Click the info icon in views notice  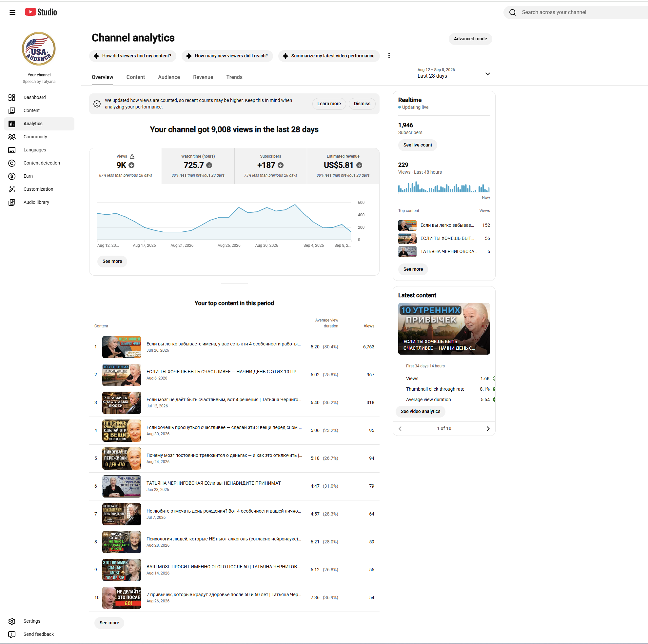[97, 104]
